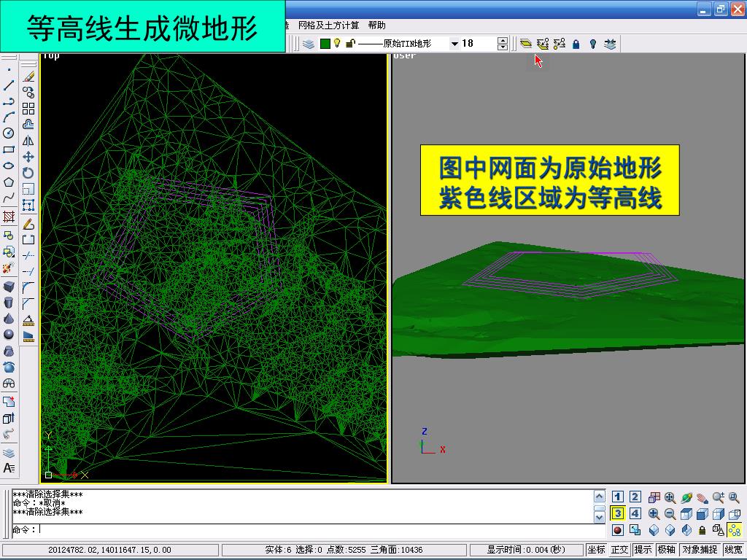Click the green layer color swatch
The width and height of the screenshot is (747, 560).
coord(325,44)
